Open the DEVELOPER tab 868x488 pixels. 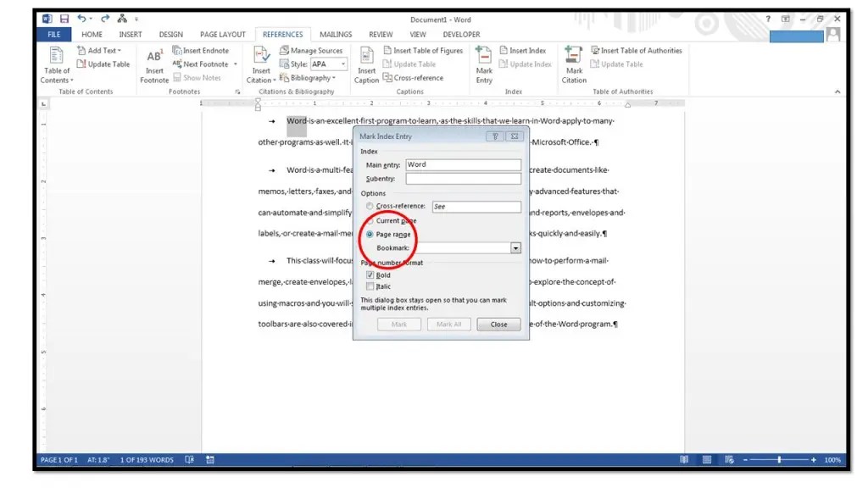click(x=461, y=34)
